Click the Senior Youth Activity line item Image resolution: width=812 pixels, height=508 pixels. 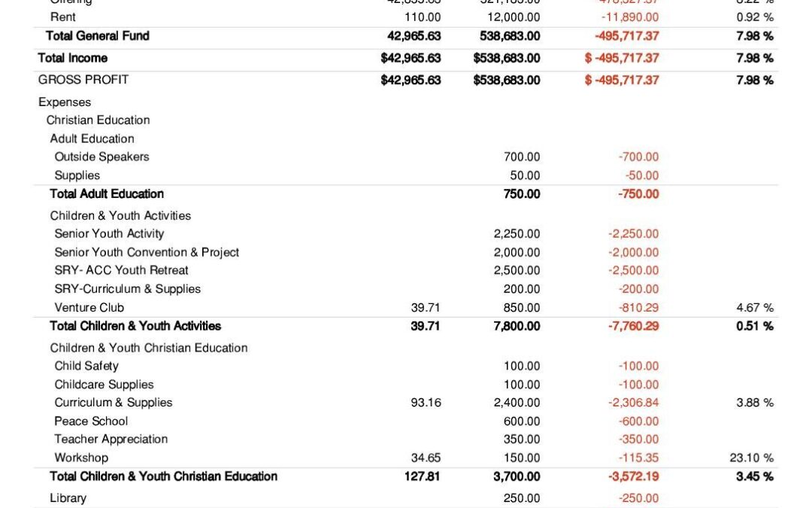pos(109,234)
